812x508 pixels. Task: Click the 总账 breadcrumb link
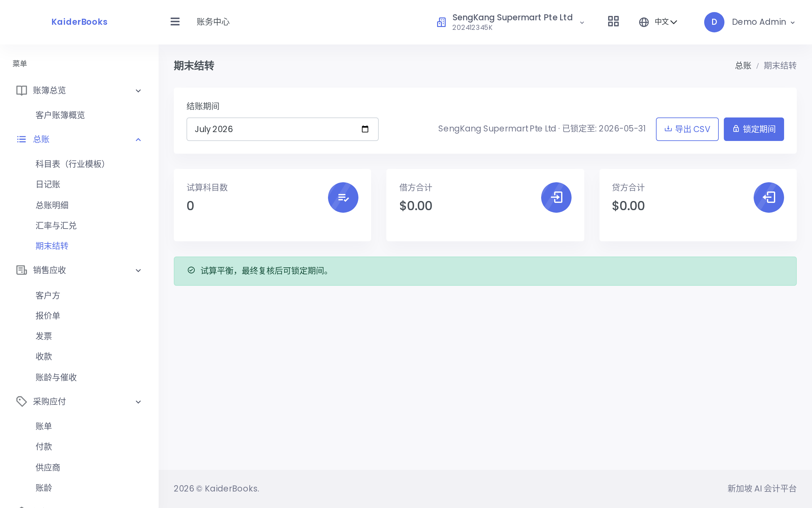tap(743, 65)
